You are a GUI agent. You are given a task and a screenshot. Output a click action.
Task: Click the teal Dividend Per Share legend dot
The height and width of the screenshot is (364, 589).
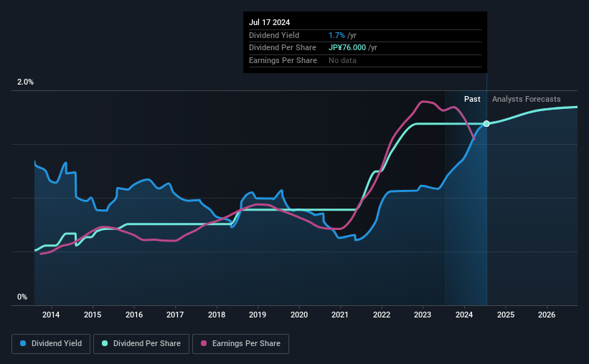click(x=105, y=343)
